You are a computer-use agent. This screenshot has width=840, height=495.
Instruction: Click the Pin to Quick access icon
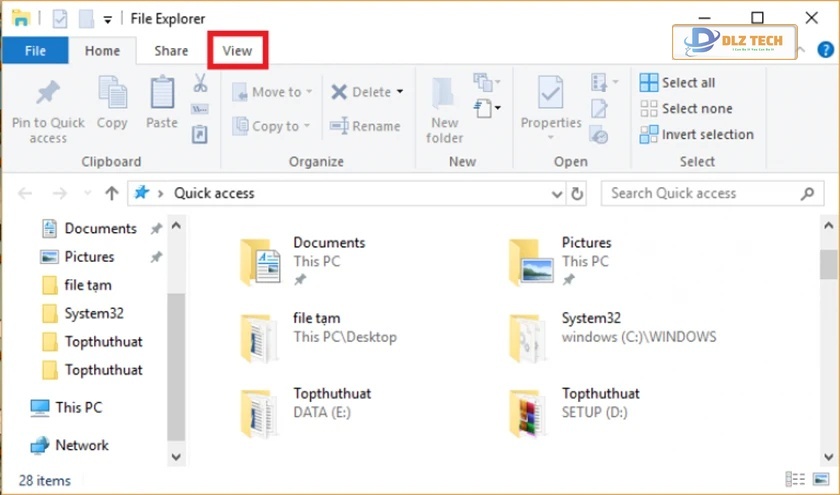click(48, 94)
